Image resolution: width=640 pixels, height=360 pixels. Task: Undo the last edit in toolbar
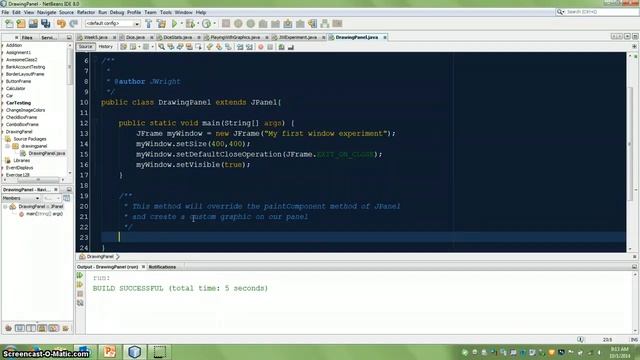(x=61, y=24)
